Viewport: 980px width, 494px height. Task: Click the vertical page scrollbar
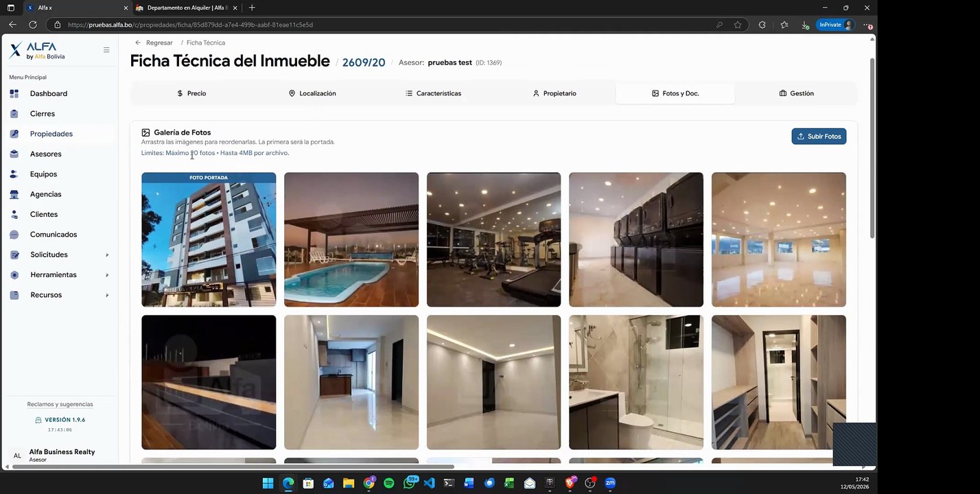(x=872, y=148)
